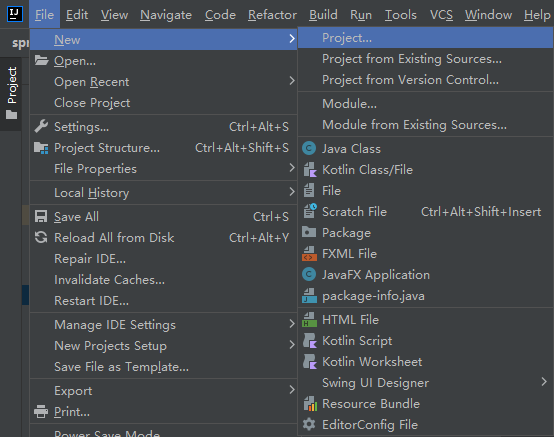Screen dimensions: 554x437
Task: Expand the New Projects Setup arrow
Action: (292, 345)
